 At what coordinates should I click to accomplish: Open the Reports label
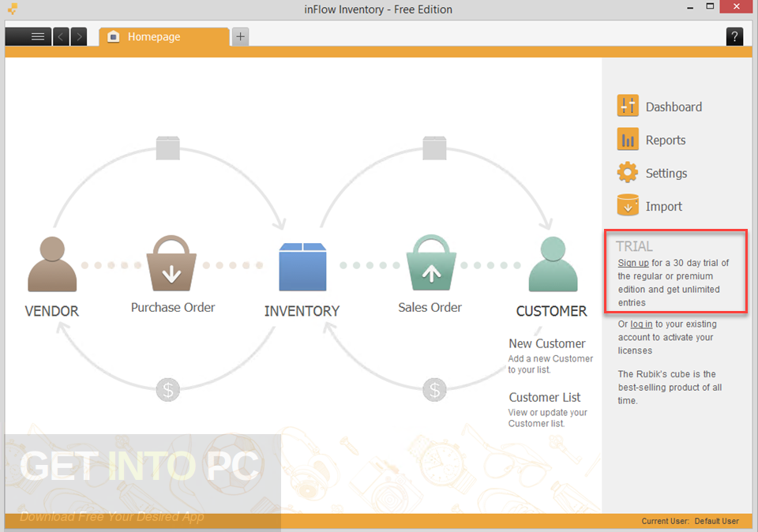coord(666,140)
